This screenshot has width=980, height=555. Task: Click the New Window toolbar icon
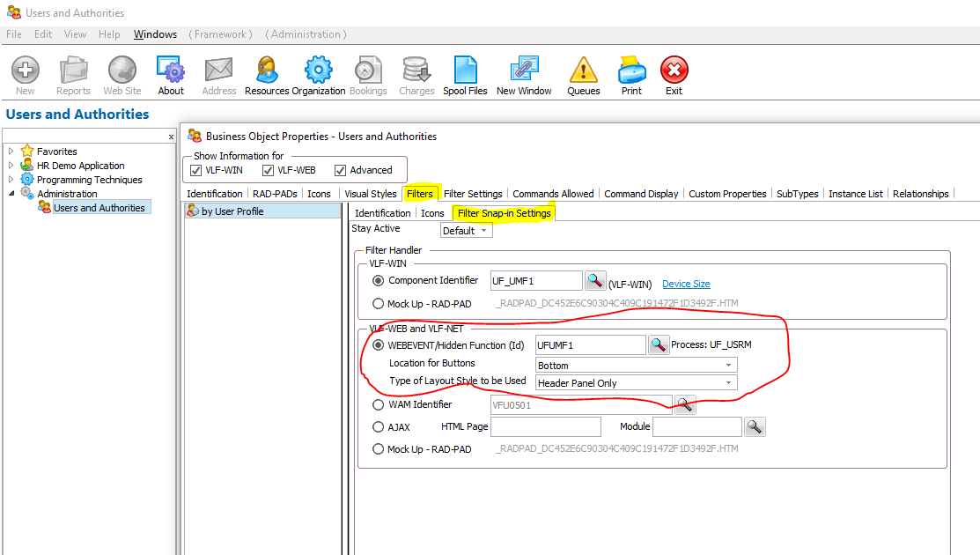click(x=524, y=71)
